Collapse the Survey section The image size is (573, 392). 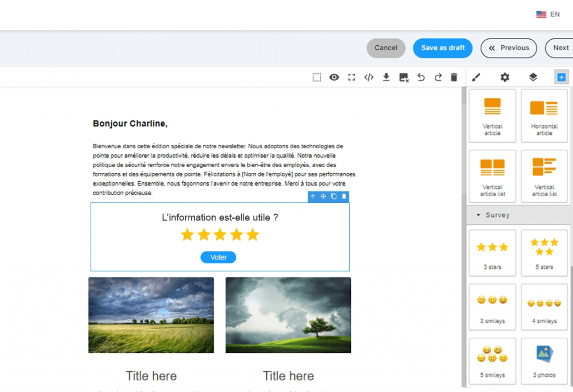[x=478, y=215]
